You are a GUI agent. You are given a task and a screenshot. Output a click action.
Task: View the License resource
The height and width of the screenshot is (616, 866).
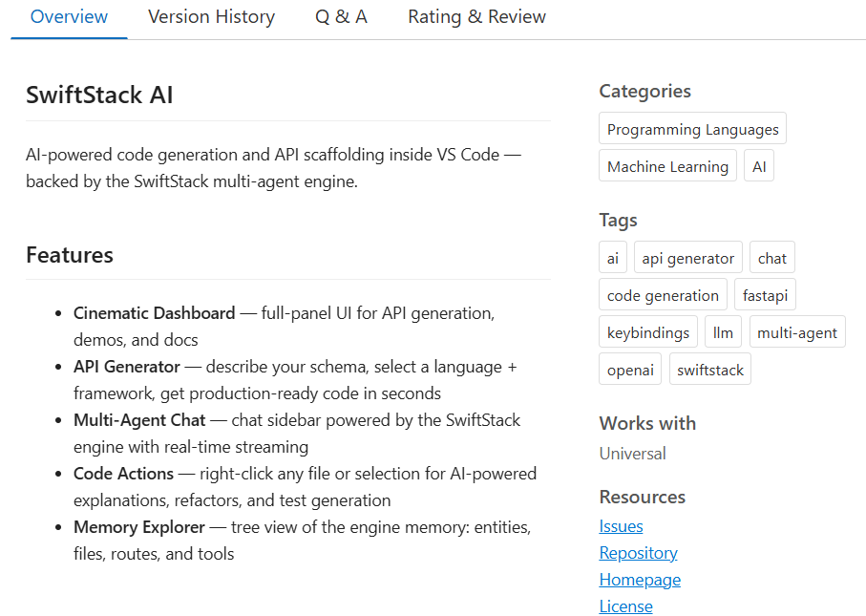(625, 605)
